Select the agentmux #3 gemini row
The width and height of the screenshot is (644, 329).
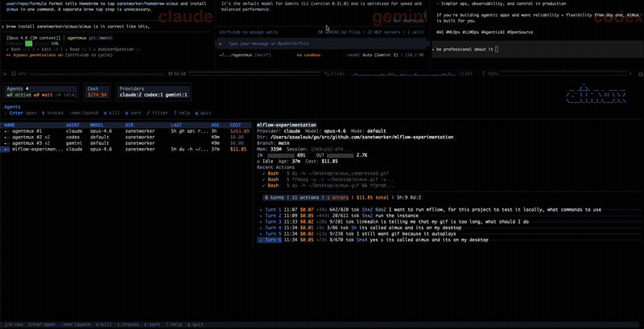pos(126,143)
